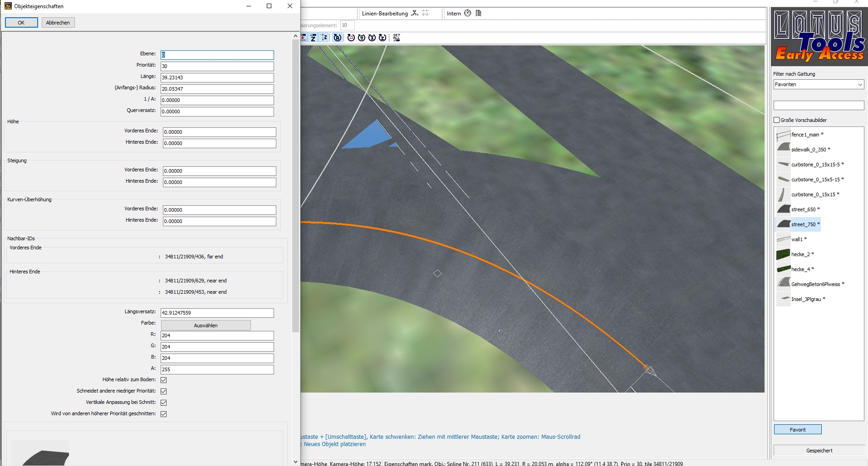Toggle the arrow-down Z offset icon
The image size is (868, 466).
tap(324, 38)
